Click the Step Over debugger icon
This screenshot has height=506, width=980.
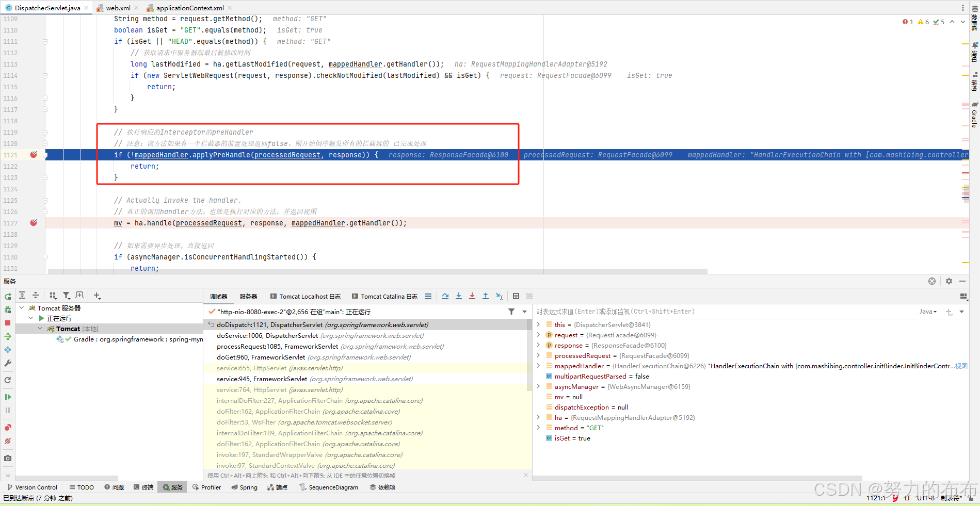click(x=445, y=296)
